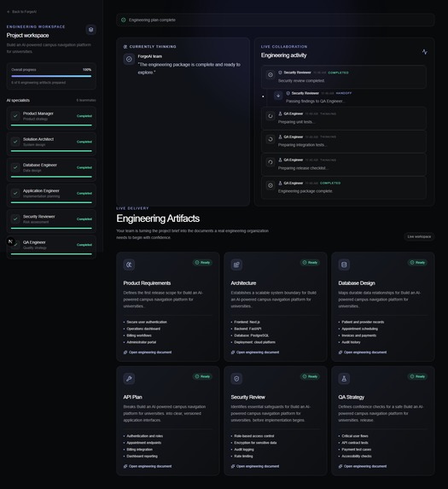Click Database Engineer checkmark icon
The width and height of the screenshot is (448, 489).
pyautogui.click(x=15, y=167)
